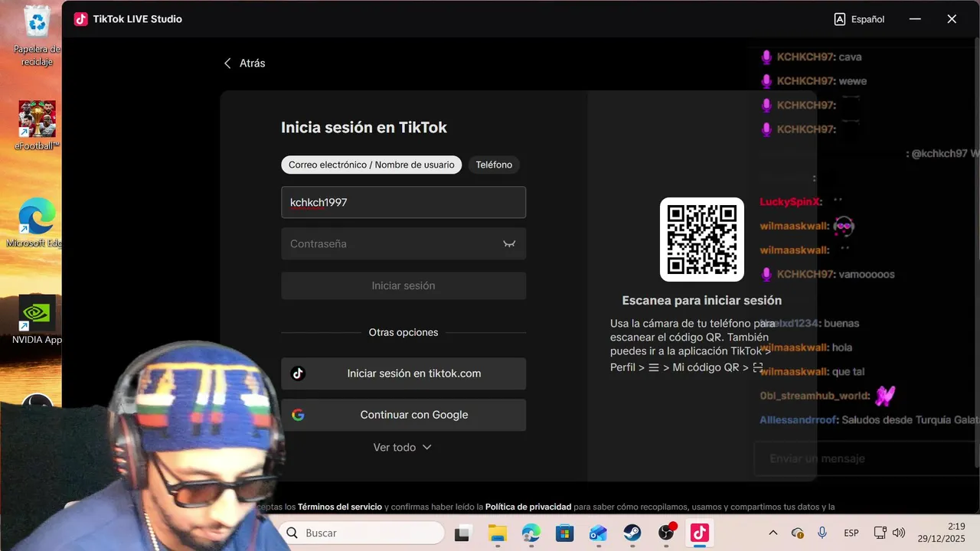Click chat username 0bl_streamhub_world
Screen dimensions: 980x551
pos(815,396)
